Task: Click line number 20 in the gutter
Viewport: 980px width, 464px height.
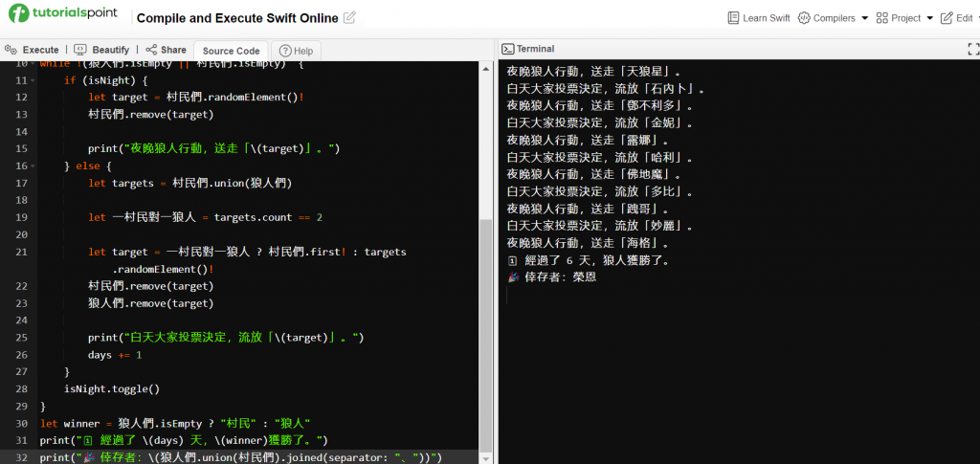Action: 21,234
